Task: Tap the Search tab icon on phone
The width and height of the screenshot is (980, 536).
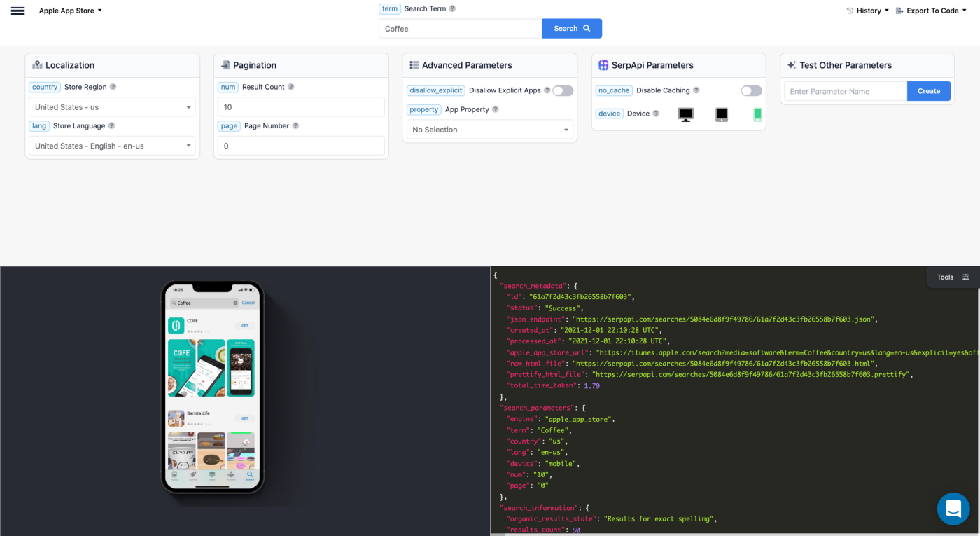Action: click(x=250, y=475)
